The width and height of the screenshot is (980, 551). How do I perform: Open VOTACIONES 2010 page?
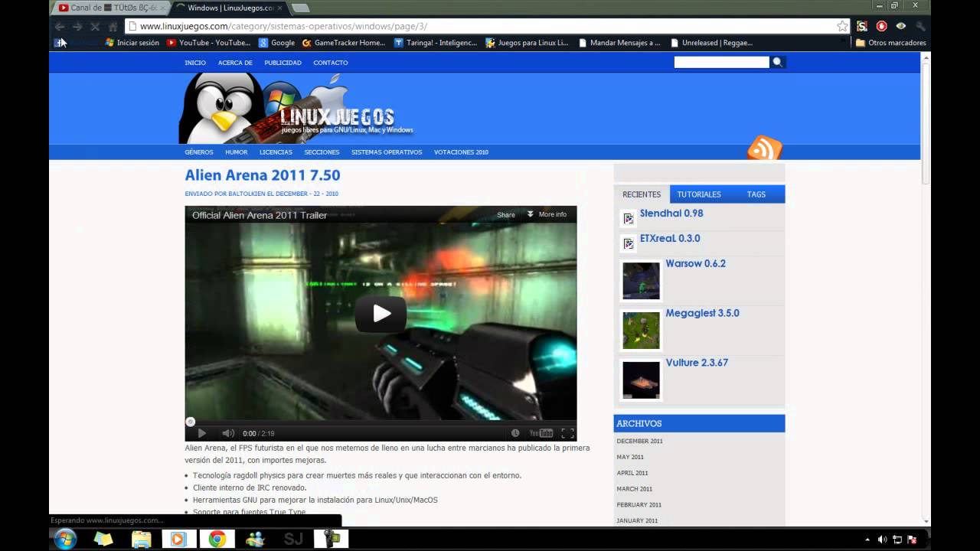461,152
